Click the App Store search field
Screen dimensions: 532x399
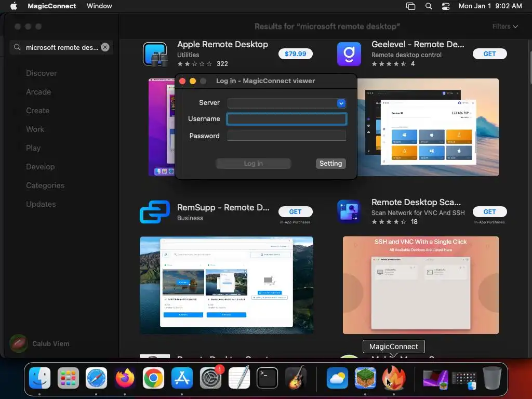pos(61,47)
